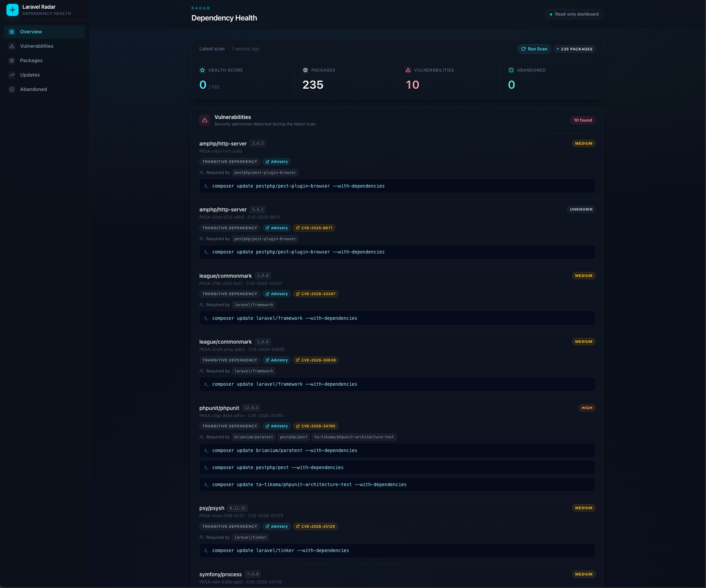Click the Laravel Radar logo icon
Image resolution: width=706 pixels, height=588 pixels.
[13, 10]
